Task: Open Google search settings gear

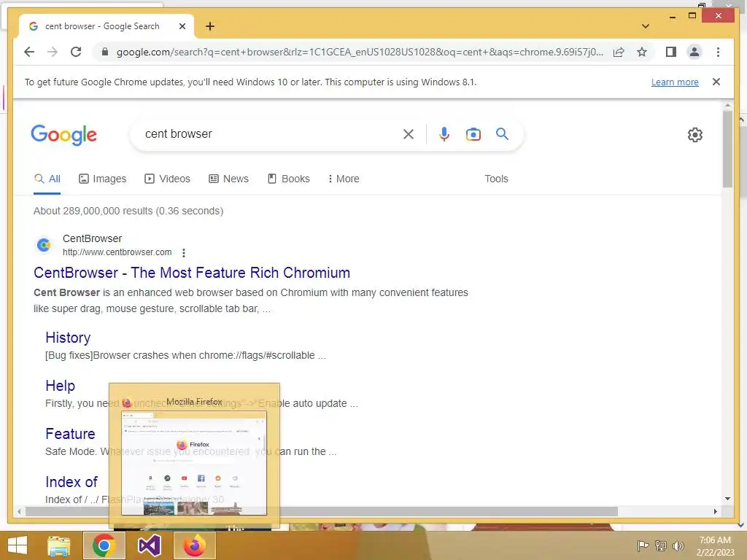Action: tap(695, 135)
